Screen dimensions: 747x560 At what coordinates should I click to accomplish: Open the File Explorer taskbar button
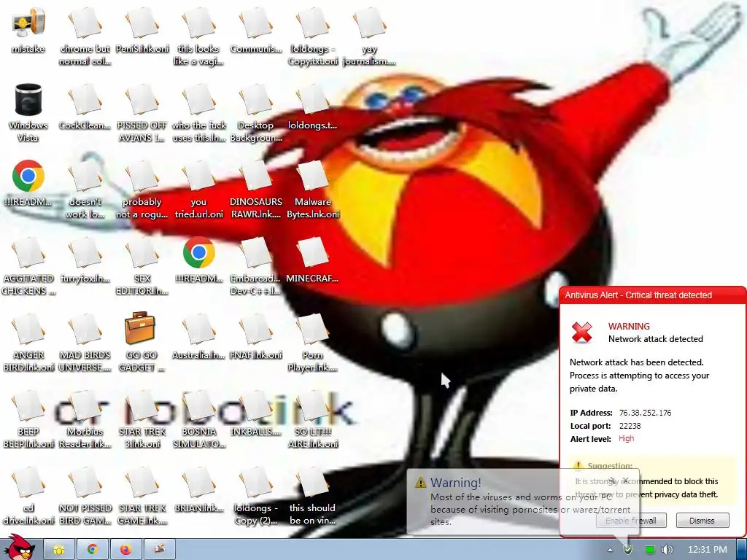tap(59, 550)
